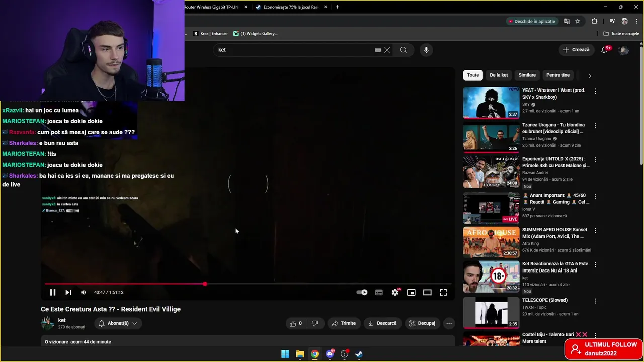The width and height of the screenshot is (644, 362).
Task: Open Tzanca Uraganu video thumbnail
Action: tap(491, 137)
